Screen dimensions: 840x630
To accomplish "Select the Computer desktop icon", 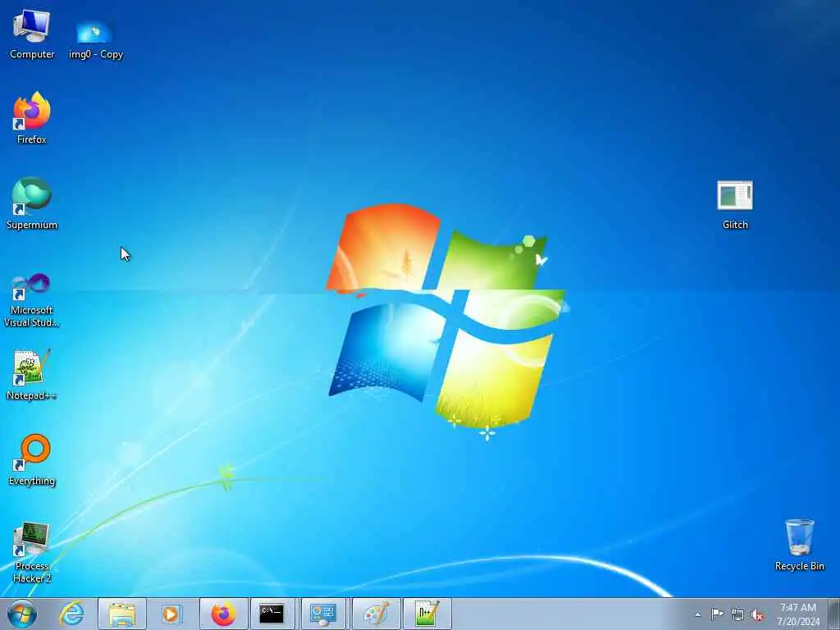I will click(x=32, y=34).
